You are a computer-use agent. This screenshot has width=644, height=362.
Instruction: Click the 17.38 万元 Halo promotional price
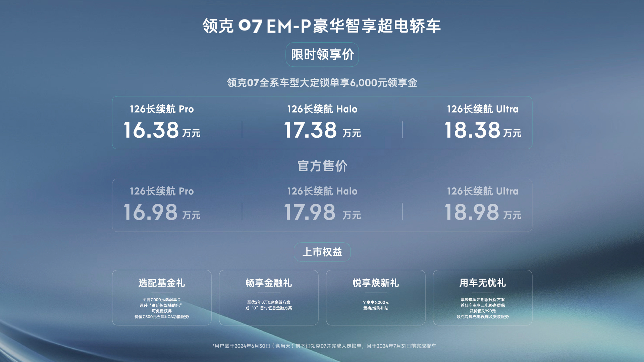pos(322,130)
